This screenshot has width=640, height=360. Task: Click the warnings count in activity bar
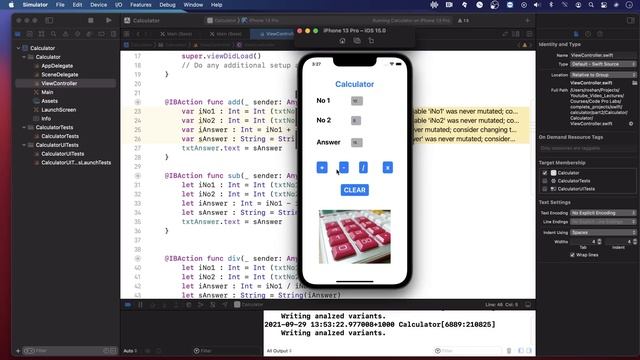[x=463, y=20]
